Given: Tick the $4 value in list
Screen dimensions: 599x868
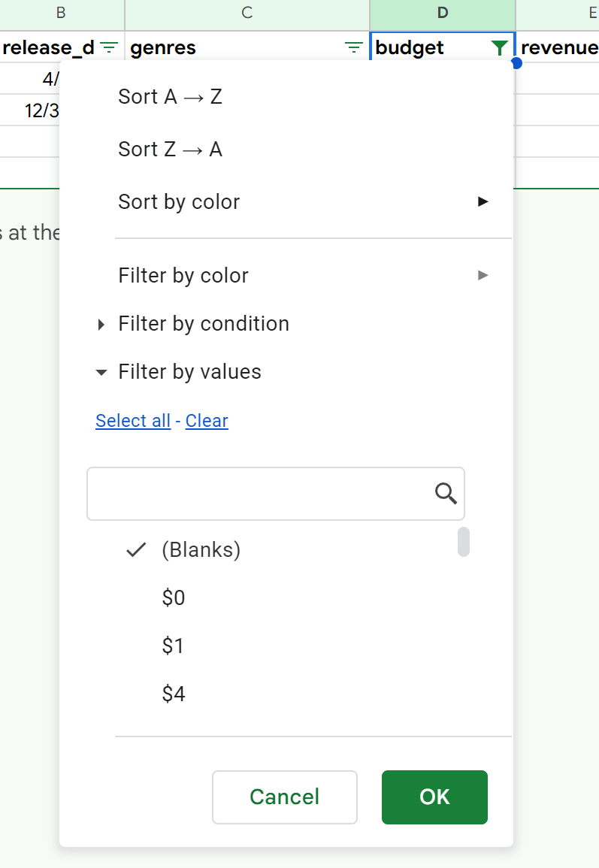Looking at the screenshot, I should click(174, 694).
